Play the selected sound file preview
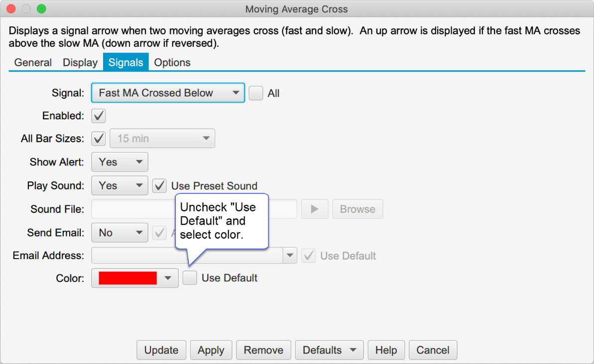 point(315,209)
